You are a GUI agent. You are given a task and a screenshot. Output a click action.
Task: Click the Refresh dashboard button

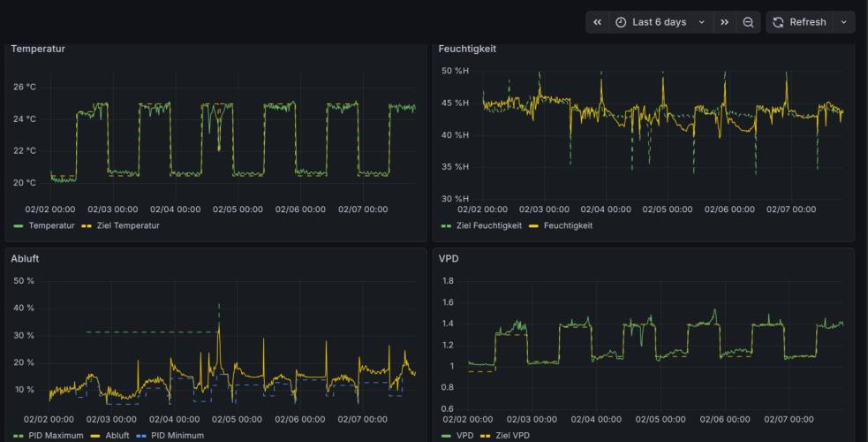tap(800, 22)
